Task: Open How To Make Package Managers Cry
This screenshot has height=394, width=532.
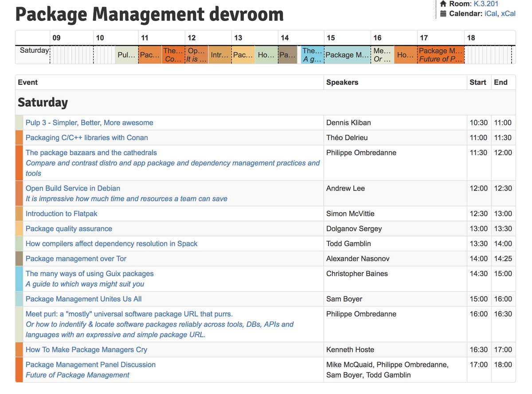Action: point(86,350)
